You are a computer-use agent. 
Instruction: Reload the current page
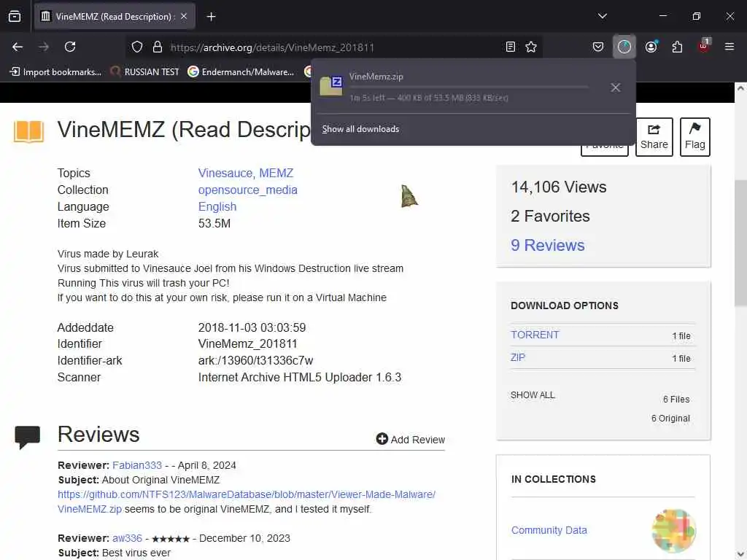pos(70,47)
